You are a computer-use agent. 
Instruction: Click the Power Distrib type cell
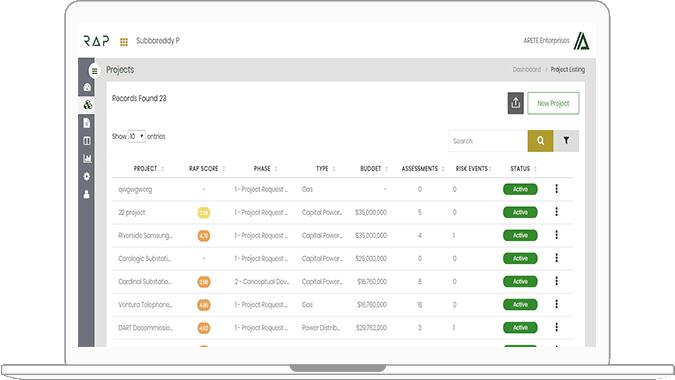coord(321,328)
